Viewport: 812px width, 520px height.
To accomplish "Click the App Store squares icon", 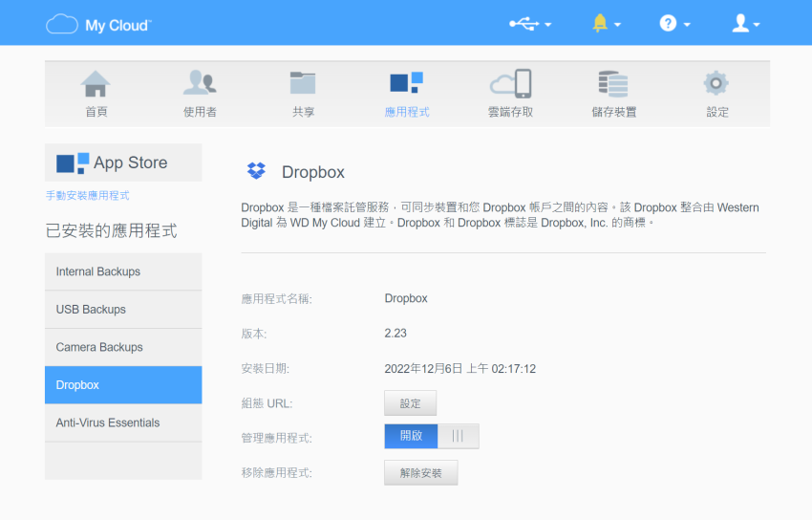I will click(x=73, y=163).
